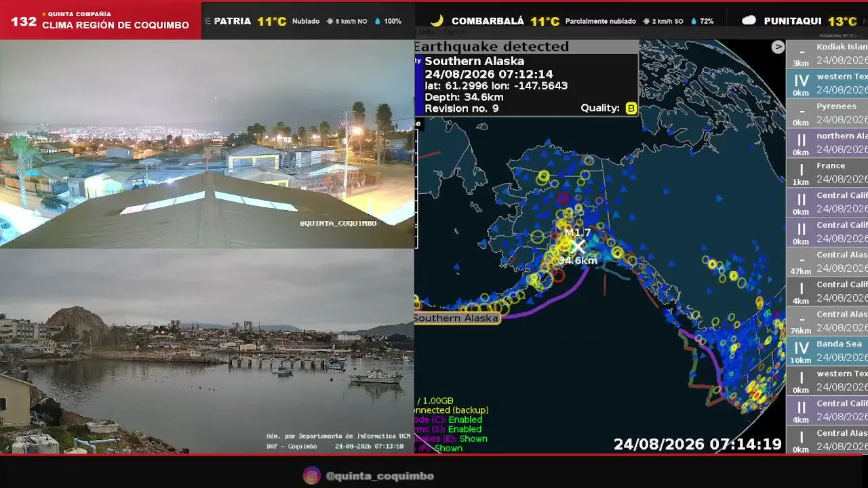This screenshot has height=488, width=868.
Task: Click the 24/08/2026 07:14:19 map clock
Action: pos(698,445)
